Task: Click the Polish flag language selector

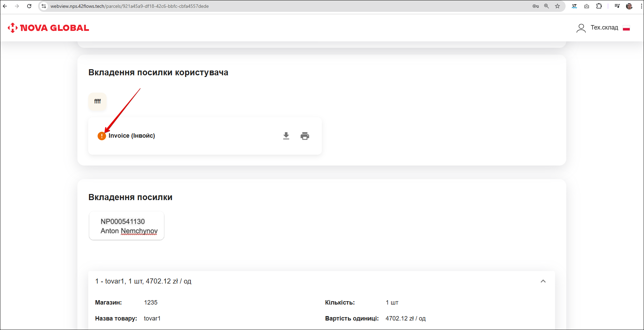Action: point(626,28)
